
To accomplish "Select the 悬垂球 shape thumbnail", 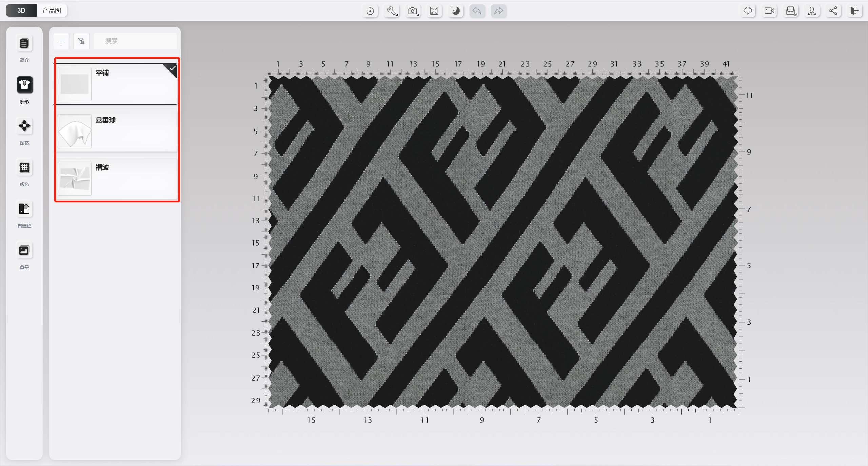I will pos(75,131).
